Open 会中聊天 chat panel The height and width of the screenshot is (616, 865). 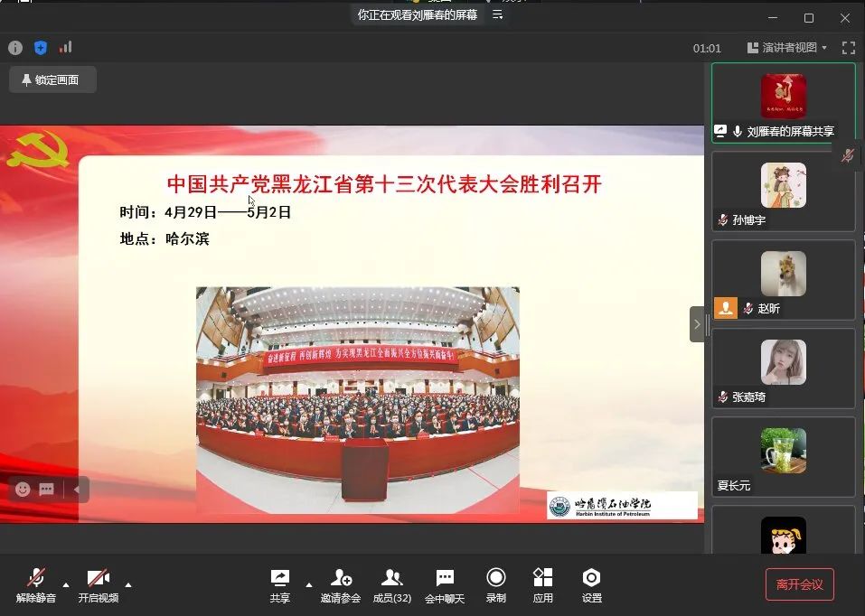point(445,584)
